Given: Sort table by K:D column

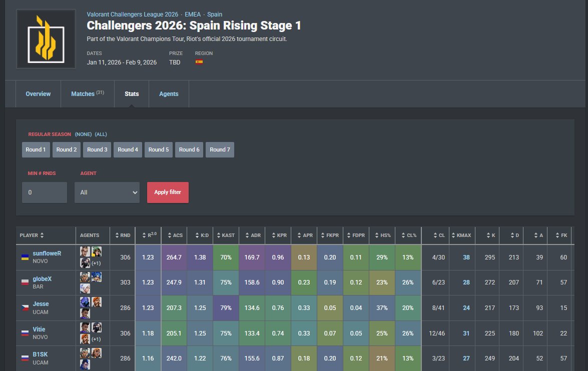Looking at the screenshot, I should [x=200, y=235].
